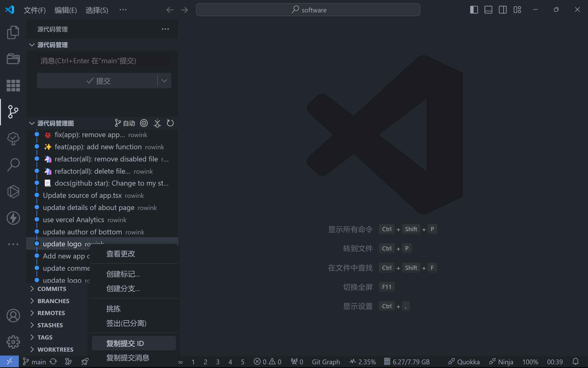The image size is (588, 368).
Task: Open the Explorer view in the activity bar
Action: [x=13, y=32]
